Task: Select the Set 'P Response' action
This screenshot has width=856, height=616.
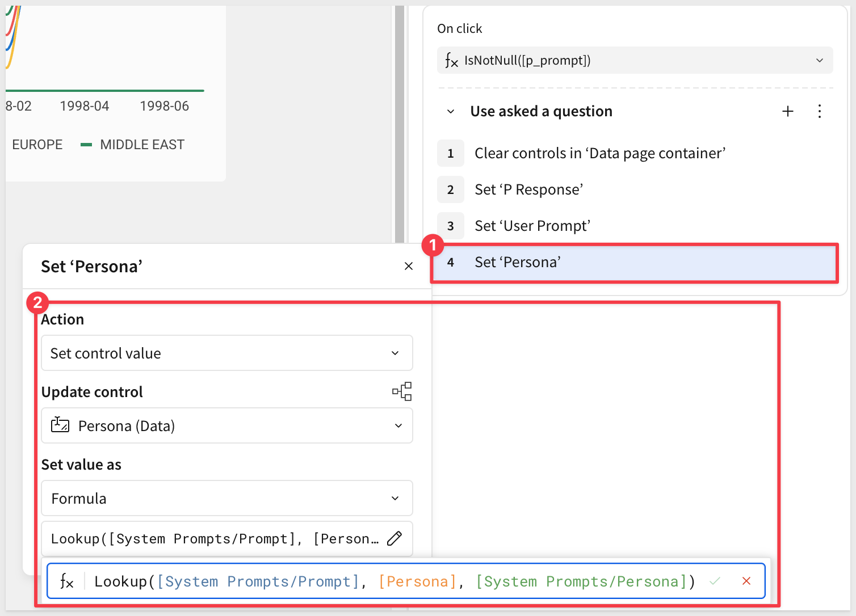Action: pyautogui.click(x=528, y=189)
